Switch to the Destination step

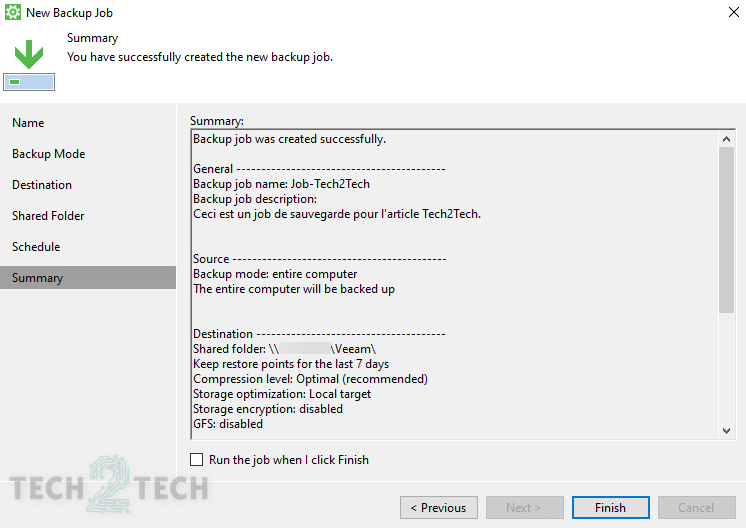pyautogui.click(x=42, y=185)
